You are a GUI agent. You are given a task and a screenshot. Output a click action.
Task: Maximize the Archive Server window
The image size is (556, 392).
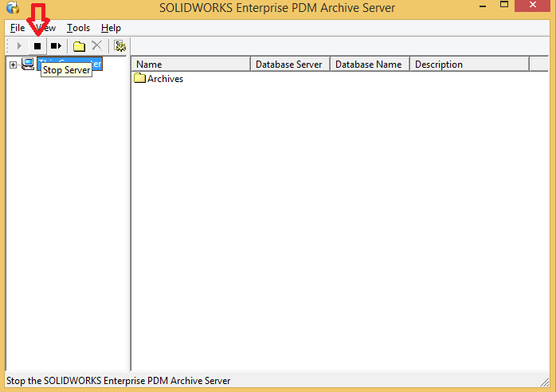(504, 5)
